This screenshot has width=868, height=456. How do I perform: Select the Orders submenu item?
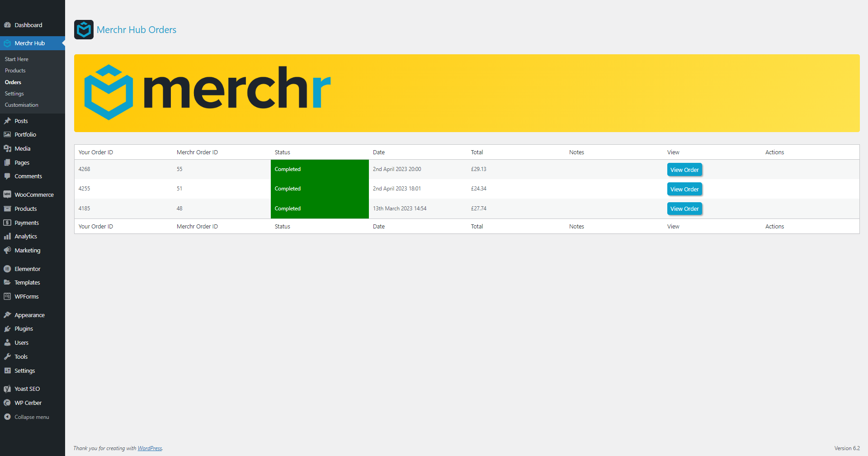pos(13,82)
